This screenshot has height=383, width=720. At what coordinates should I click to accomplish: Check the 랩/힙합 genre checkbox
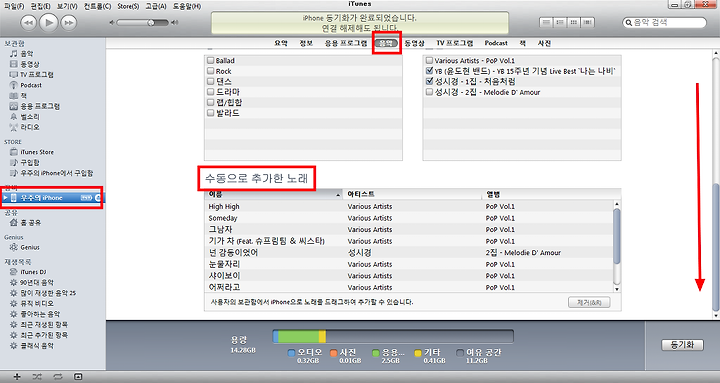[x=210, y=102]
